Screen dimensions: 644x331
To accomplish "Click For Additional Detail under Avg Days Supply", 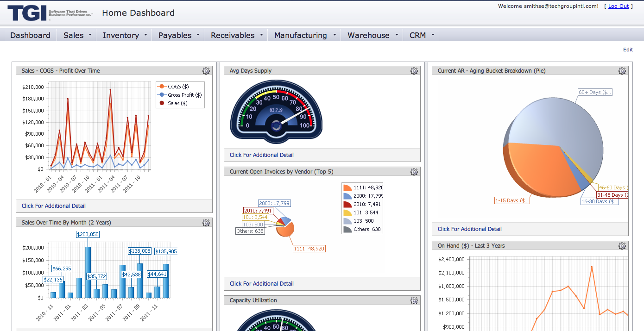I will tap(262, 155).
